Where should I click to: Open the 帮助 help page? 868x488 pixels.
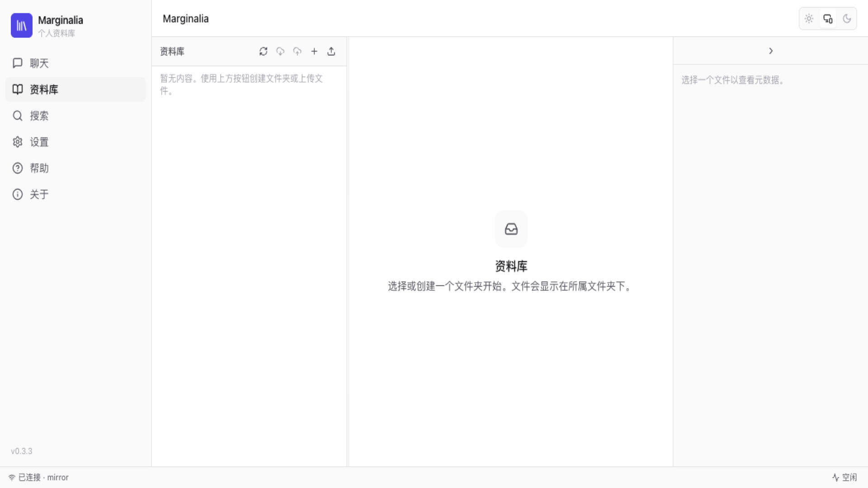(75, 168)
